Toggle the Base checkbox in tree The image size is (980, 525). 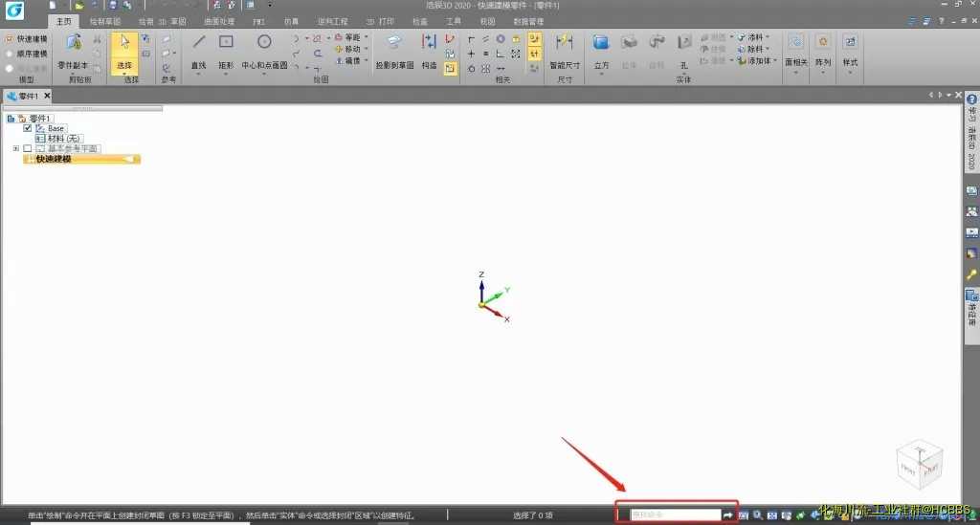(28, 128)
